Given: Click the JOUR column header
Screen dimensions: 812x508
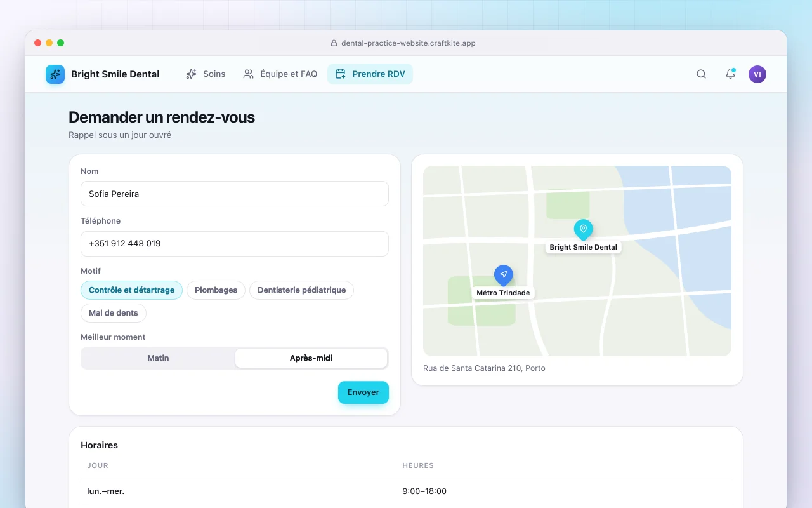Looking at the screenshot, I should (98, 465).
